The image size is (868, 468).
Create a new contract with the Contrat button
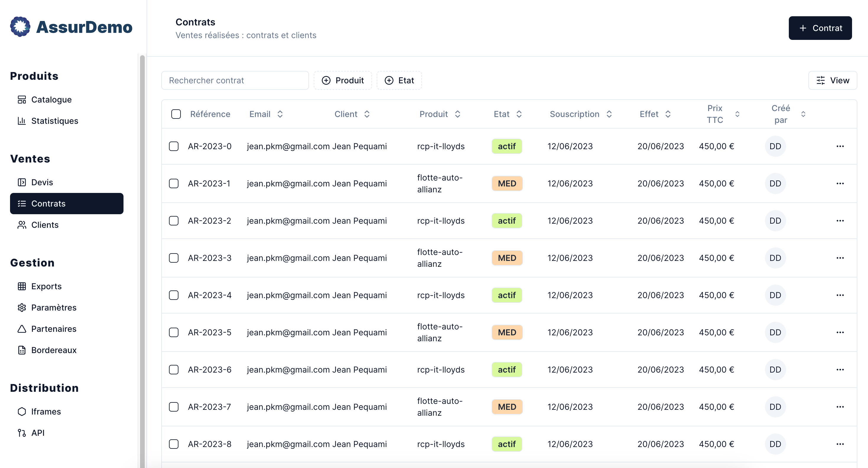tap(820, 28)
